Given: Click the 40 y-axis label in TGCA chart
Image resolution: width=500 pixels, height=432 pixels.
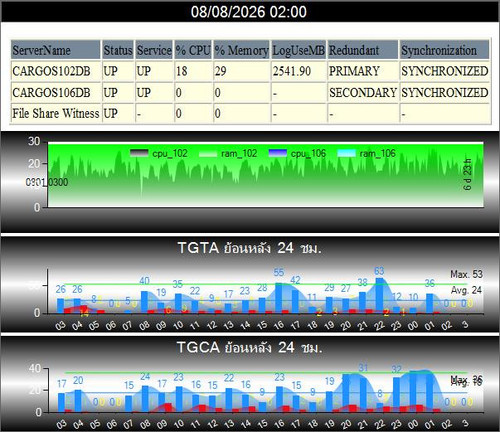Looking at the screenshot, I should point(34,368).
